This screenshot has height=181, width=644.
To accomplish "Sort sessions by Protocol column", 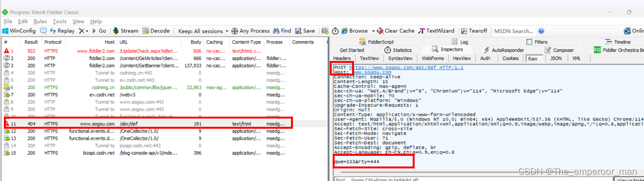I will point(53,43).
